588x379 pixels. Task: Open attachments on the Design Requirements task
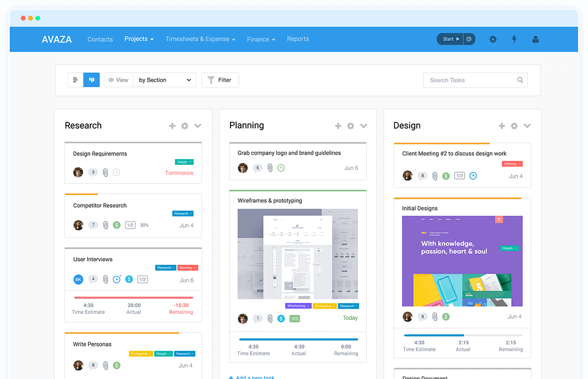click(x=104, y=172)
